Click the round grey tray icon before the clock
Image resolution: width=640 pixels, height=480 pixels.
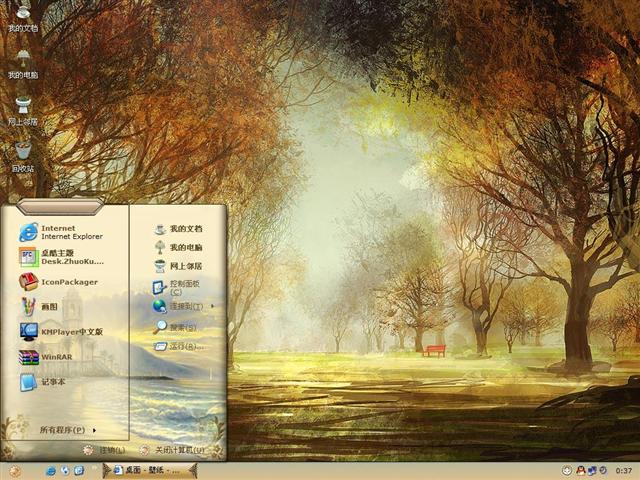tap(603, 471)
